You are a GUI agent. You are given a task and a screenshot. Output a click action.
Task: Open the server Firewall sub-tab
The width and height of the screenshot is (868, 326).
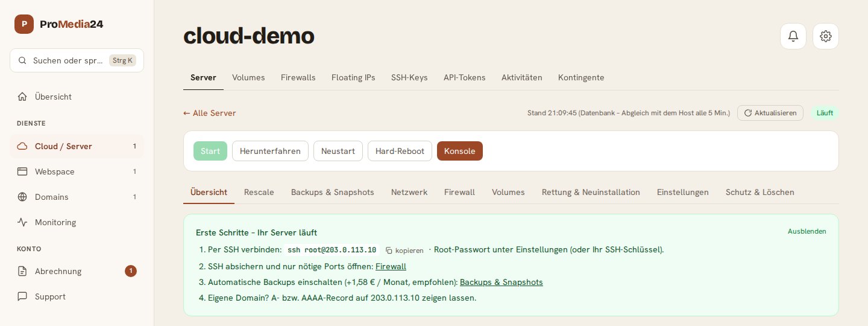tap(459, 192)
